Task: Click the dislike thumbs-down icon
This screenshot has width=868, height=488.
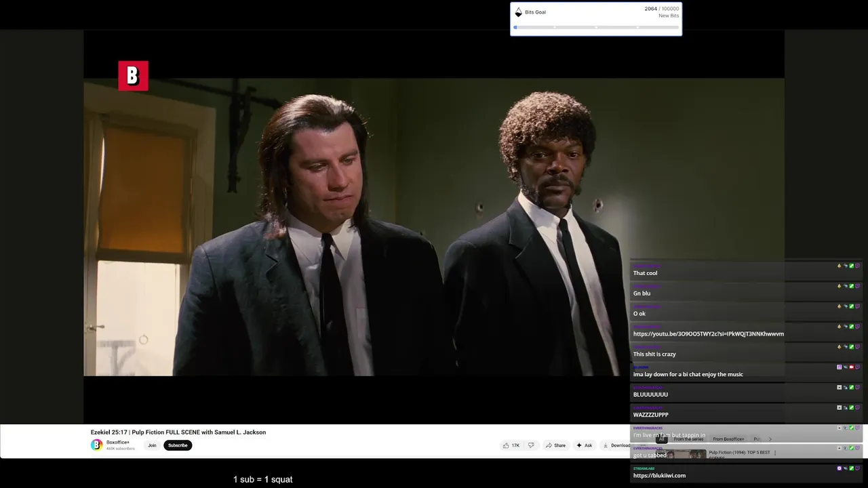Action: (531, 445)
